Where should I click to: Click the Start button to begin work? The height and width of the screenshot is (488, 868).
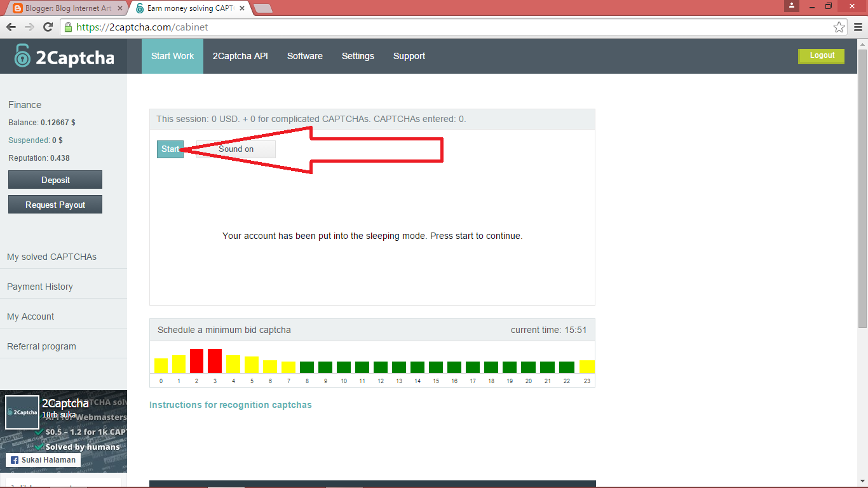(170, 149)
